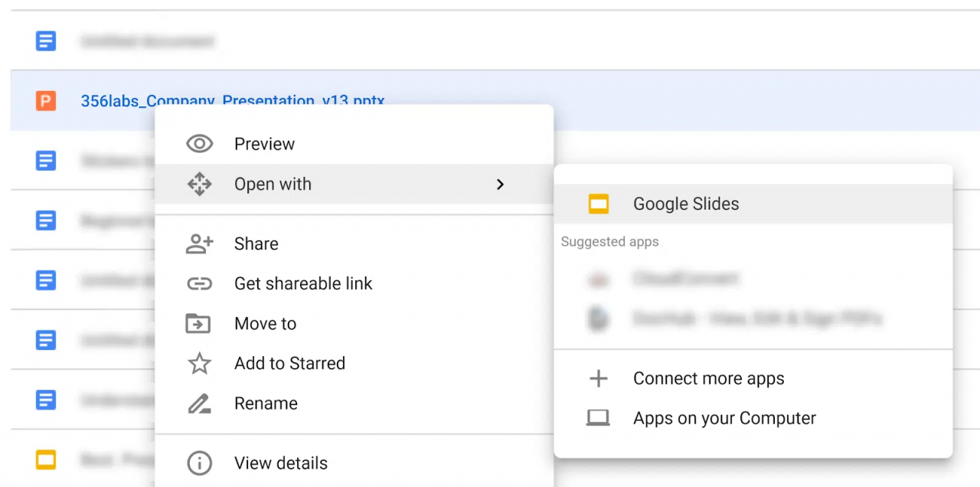Click the Move to folder icon
Image resolution: width=980 pixels, height=487 pixels.
[199, 323]
